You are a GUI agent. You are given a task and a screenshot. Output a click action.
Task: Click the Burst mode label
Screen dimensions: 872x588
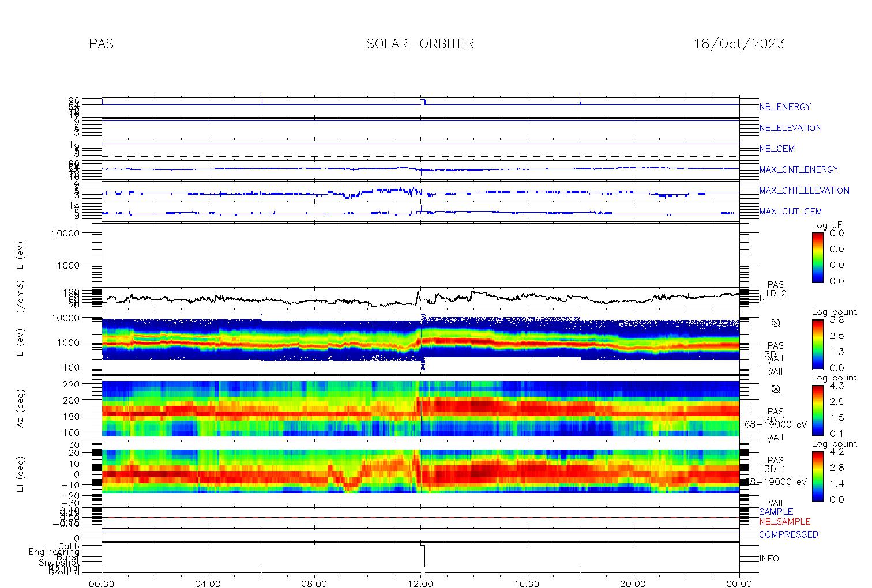69,557
